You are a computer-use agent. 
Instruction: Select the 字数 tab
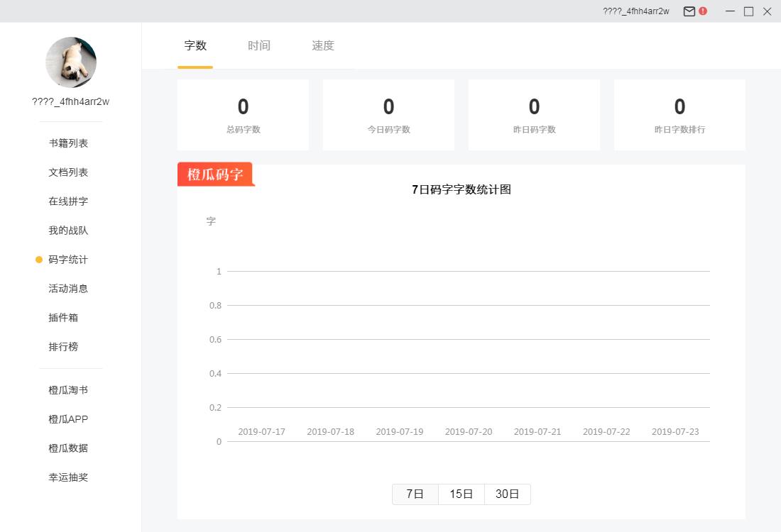coord(195,46)
